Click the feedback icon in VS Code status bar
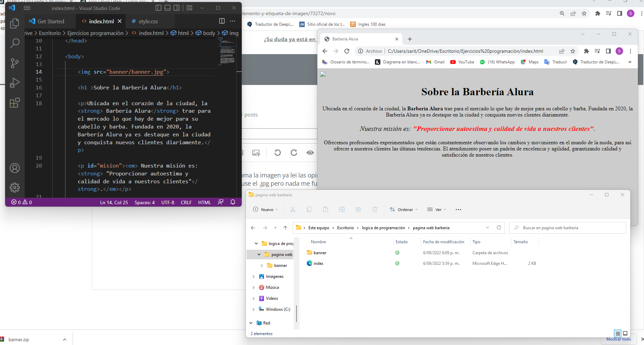Screen dimensions: 644x345 (x=220, y=202)
